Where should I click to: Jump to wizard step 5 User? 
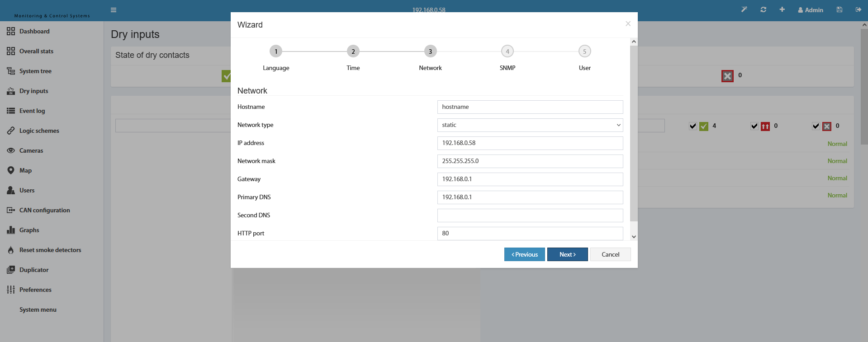(x=585, y=52)
